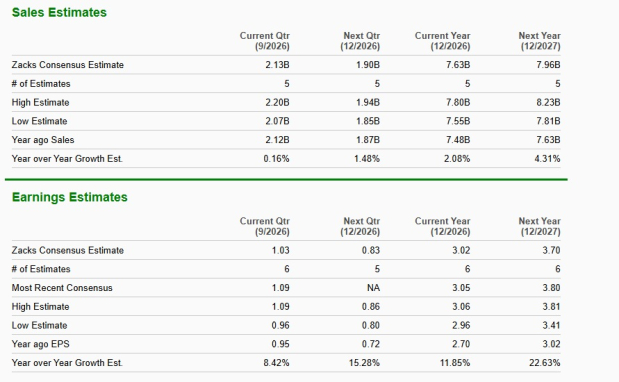Click EPS low estimate value 0.96
The height and width of the screenshot is (382, 619).
281,325
